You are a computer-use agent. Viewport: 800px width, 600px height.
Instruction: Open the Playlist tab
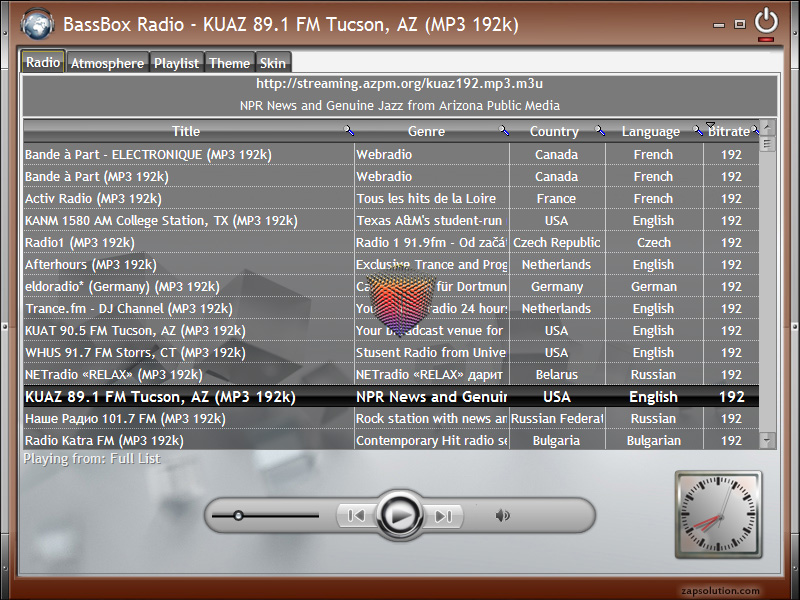(x=177, y=63)
